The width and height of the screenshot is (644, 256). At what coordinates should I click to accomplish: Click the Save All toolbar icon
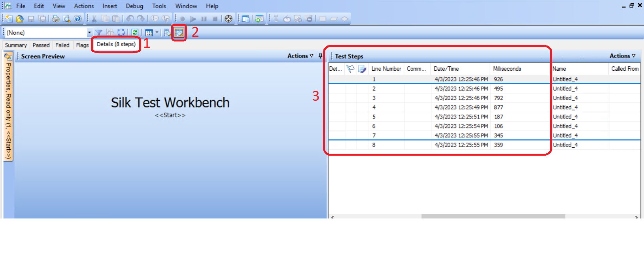coord(42,19)
